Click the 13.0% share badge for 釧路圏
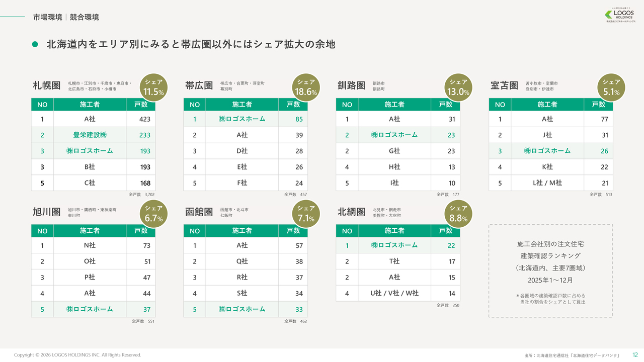The image size is (644, 362). point(458,87)
